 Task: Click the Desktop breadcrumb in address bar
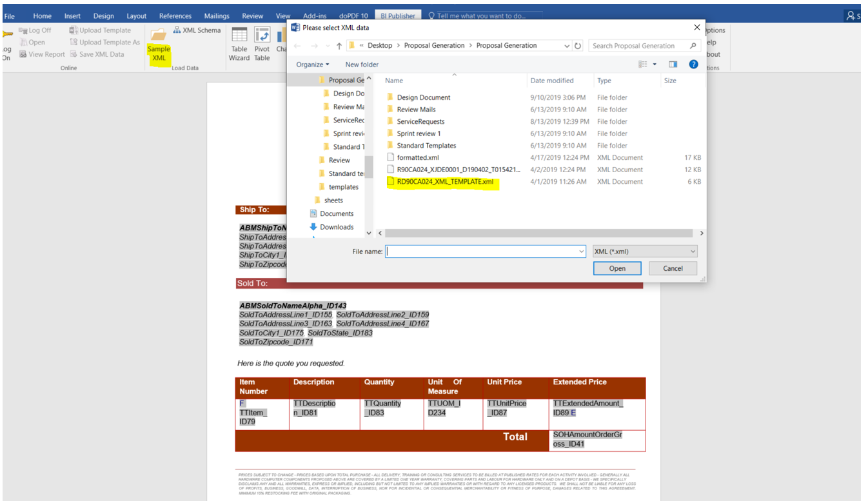point(380,46)
